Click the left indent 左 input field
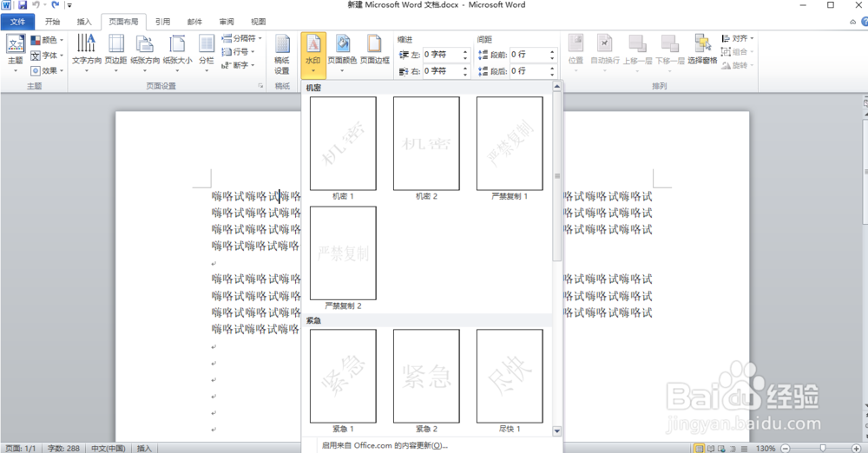The height and width of the screenshot is (453, 868). click(x=442, y=55)
